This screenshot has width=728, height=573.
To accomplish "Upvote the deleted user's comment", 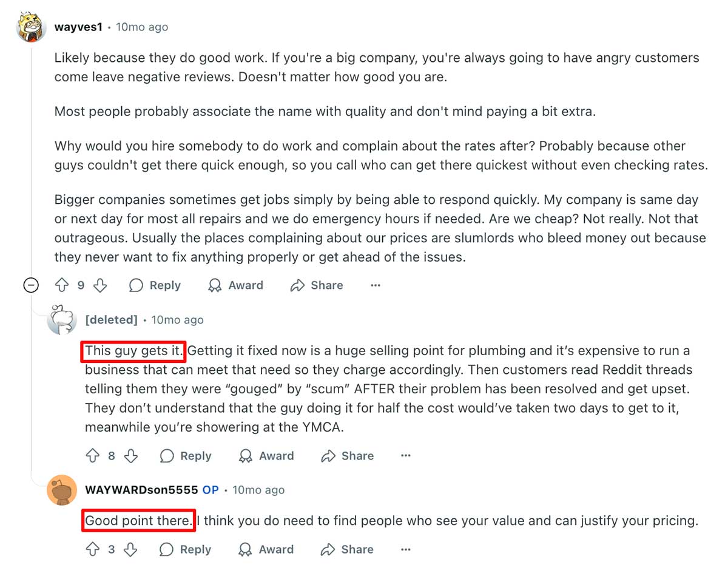I will [94, 456].
